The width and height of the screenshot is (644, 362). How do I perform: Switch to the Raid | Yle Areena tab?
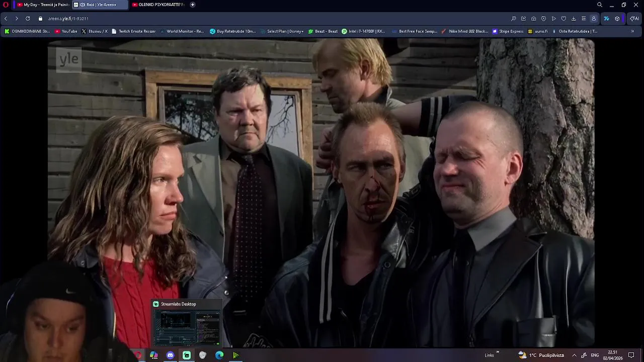(100, 5)
